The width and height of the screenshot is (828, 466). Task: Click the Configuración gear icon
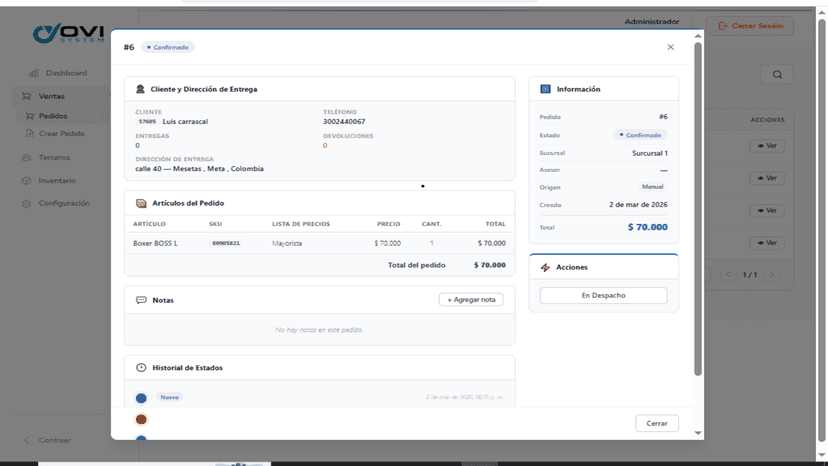point(26,203)
